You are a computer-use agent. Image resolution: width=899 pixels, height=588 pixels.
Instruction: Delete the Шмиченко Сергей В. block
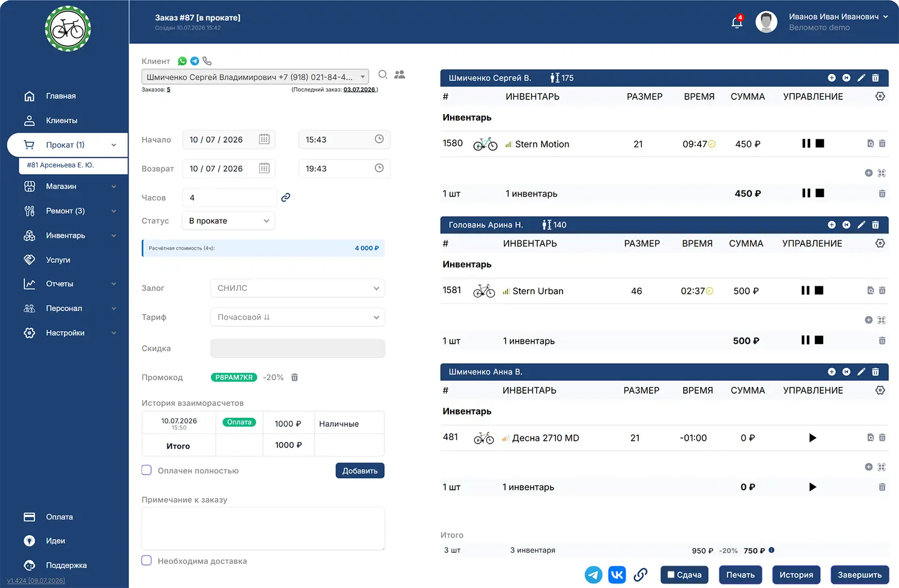pos(875,78)
